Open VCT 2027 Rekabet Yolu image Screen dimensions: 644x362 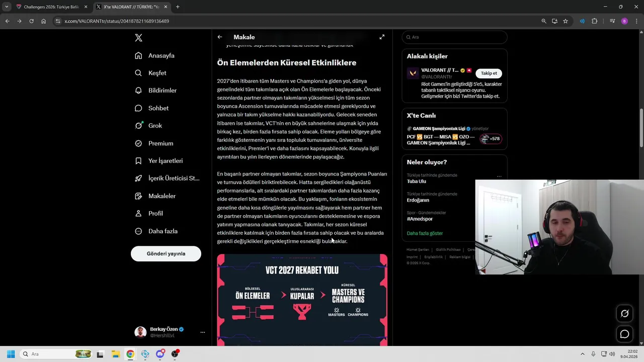pos(302,300)
